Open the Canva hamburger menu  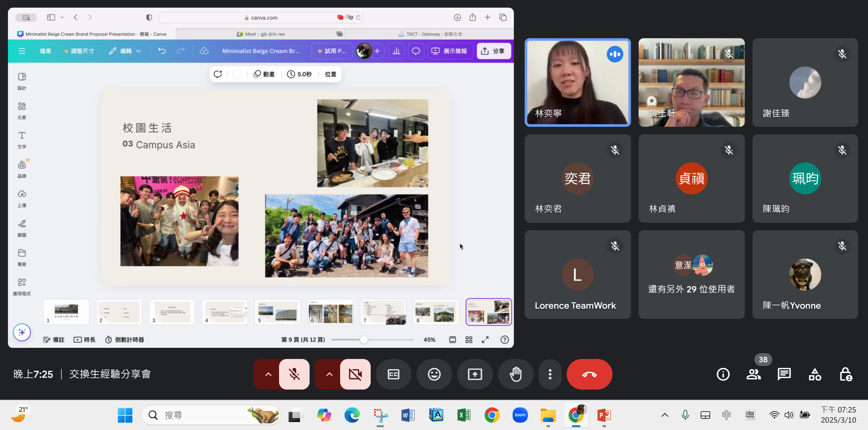tap(22, 51)
